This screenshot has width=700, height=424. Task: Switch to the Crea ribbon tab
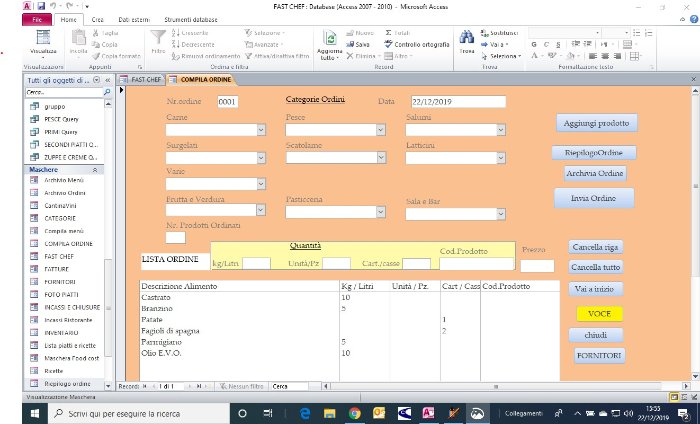click(98, 20)
